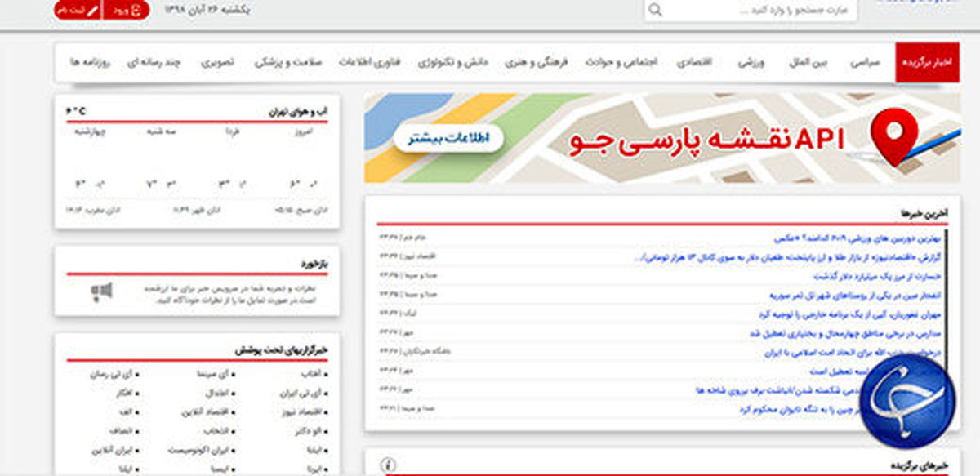Click the آب و هوای تهران heading
Image resolution: width=980 pixels, height=476 pixels.
click(297, 112)
